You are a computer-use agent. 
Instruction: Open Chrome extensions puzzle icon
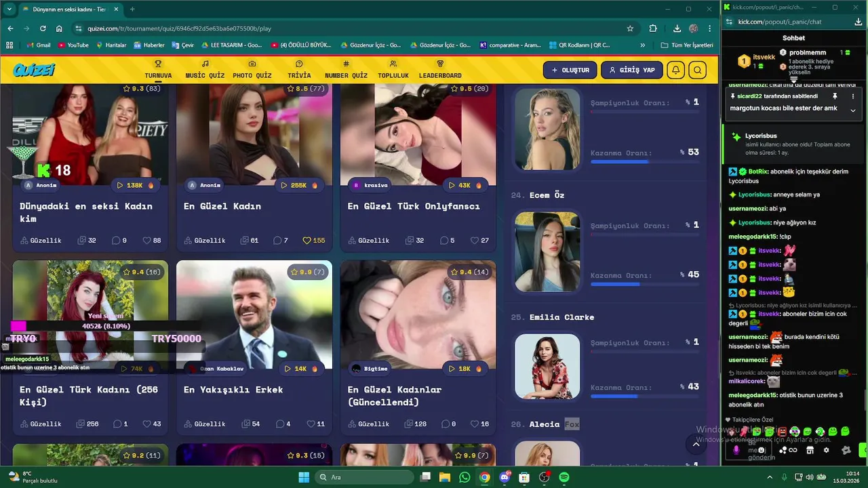(653, 28)
